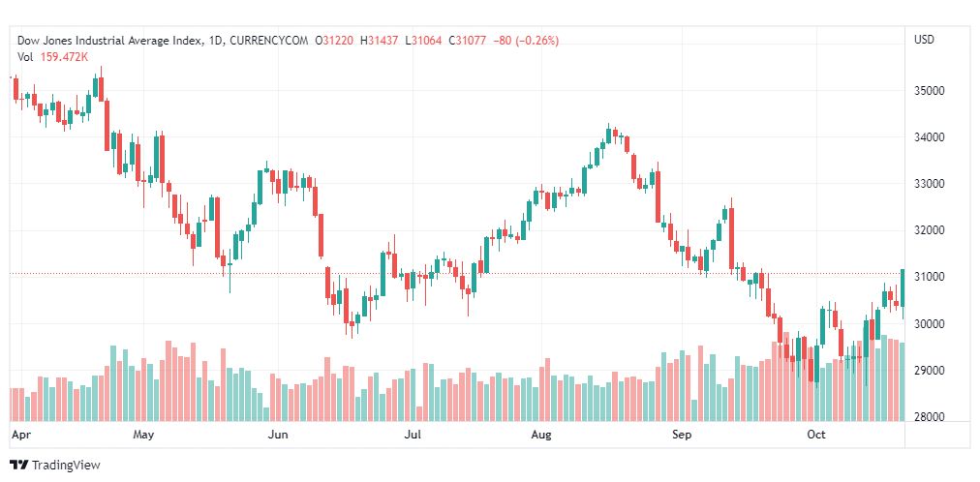Click the last green candle on chart
The width and height of the screenshot is (980, 482).
[x=903, y=286]
